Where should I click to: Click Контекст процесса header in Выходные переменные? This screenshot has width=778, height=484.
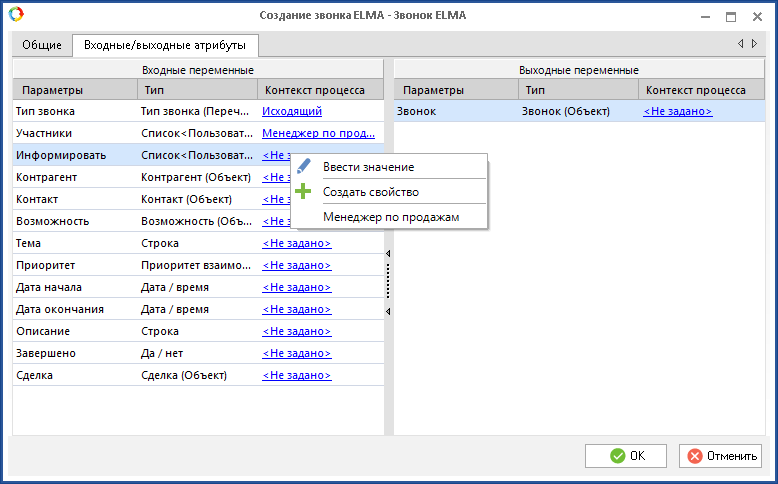(701, 90)
